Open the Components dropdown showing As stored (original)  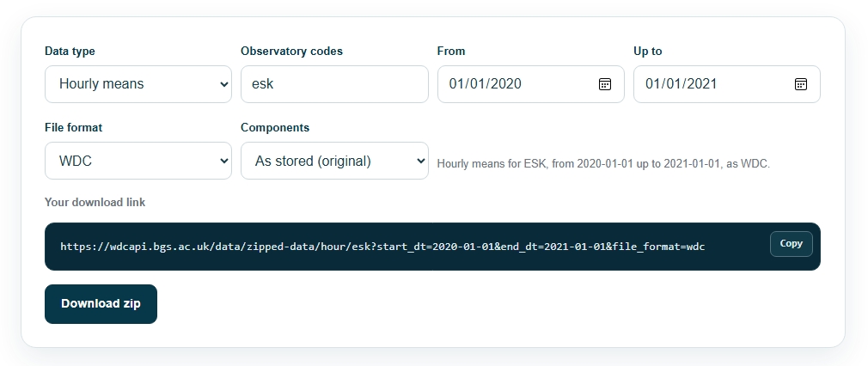pyautogui.click(x=334, y=161)
